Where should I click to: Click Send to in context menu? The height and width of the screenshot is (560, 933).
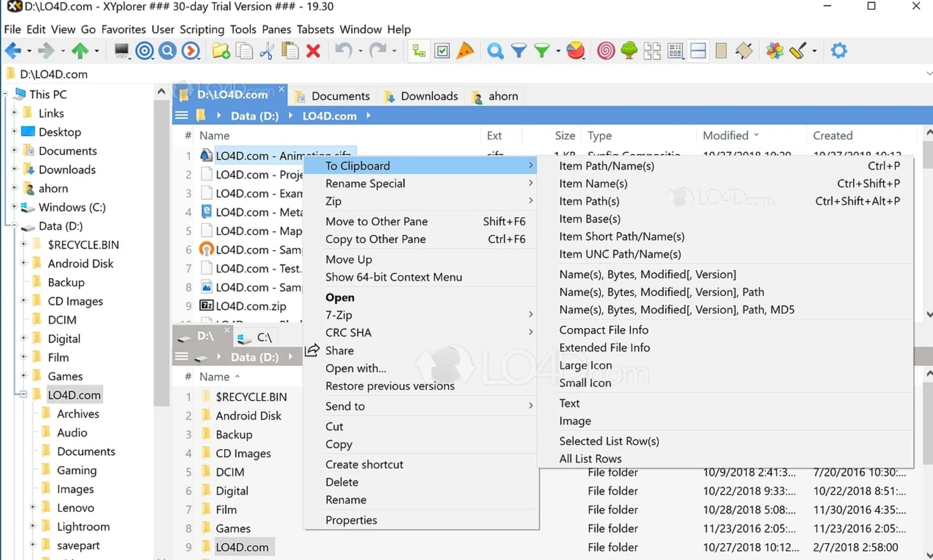(420, 406)
